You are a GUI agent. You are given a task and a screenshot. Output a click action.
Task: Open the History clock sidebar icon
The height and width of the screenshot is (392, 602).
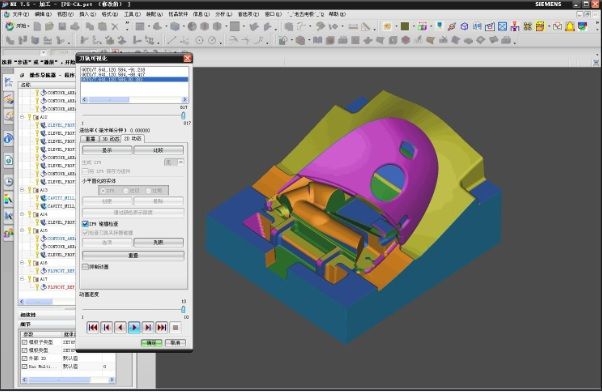[8, 182]
